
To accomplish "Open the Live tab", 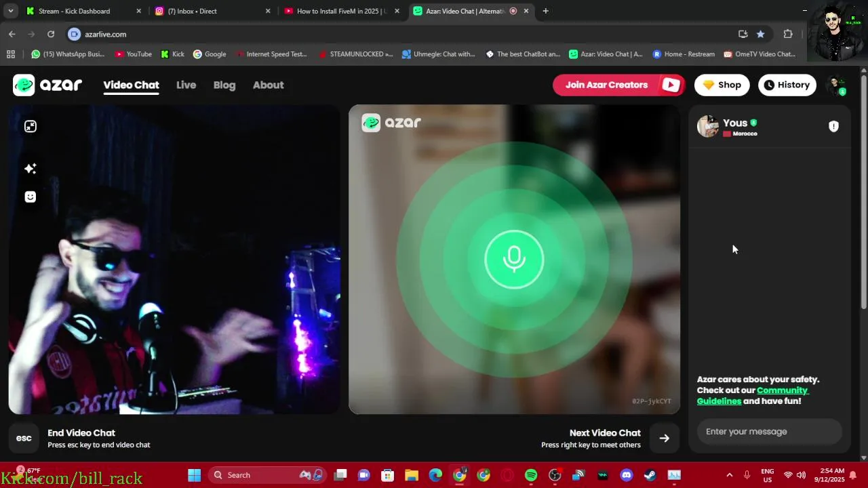I will click(x=186, y=85).
